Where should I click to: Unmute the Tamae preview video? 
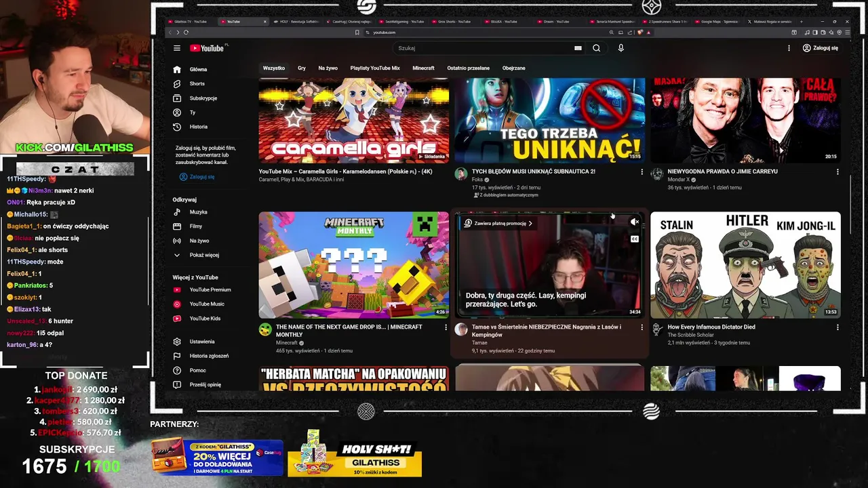[635, 222]
